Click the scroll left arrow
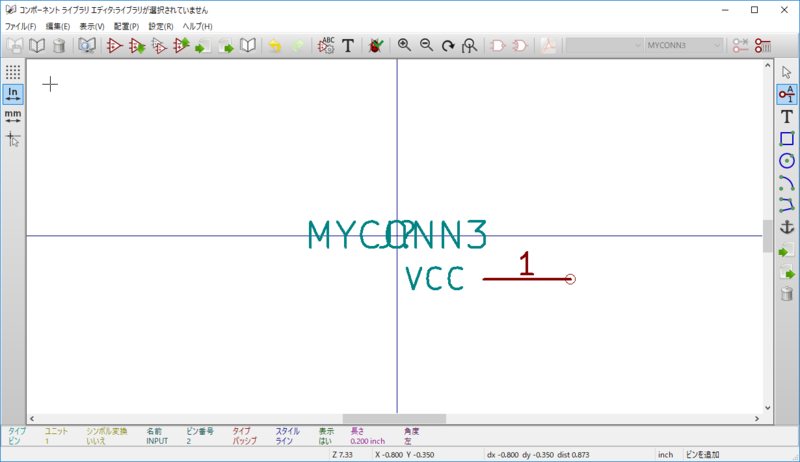 (32, 419)
